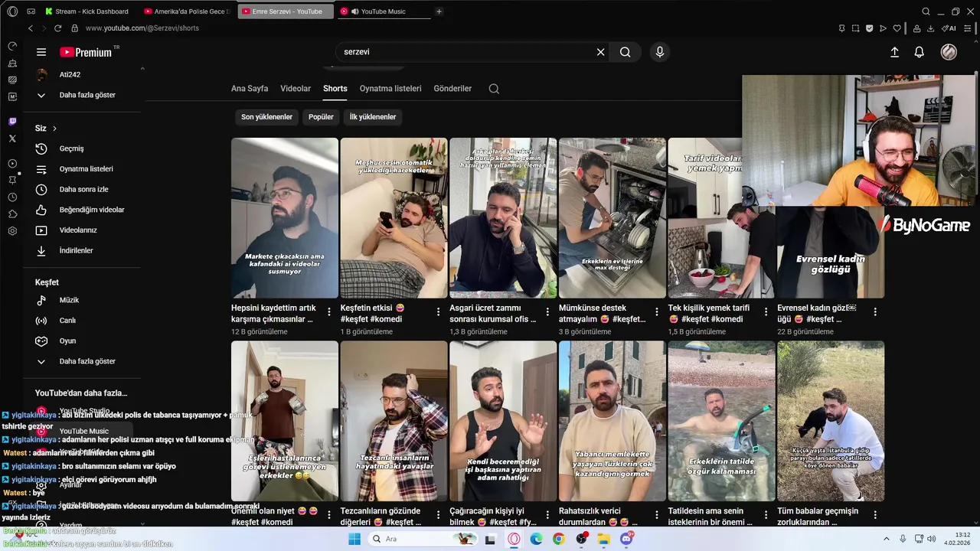The height and width of the screenshot is (551, 980).
Task: Open Daha sonra izle in the sidebar
Action: click(84, 189)
